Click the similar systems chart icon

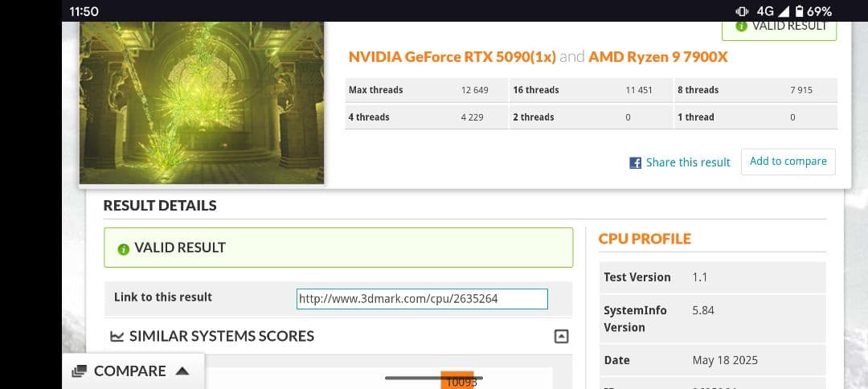point(117,337)
